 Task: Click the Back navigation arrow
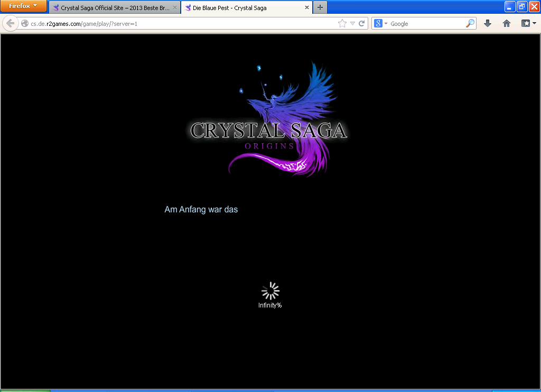pyautogui.click(x=11, y=23)
